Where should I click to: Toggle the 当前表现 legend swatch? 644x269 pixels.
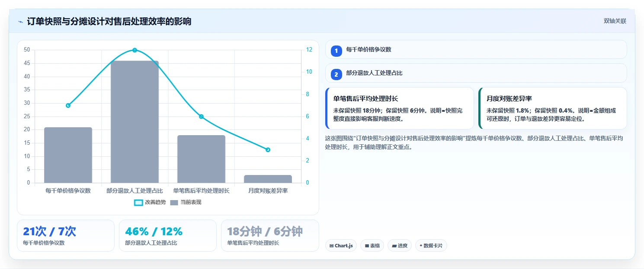(x=174, y=202)
